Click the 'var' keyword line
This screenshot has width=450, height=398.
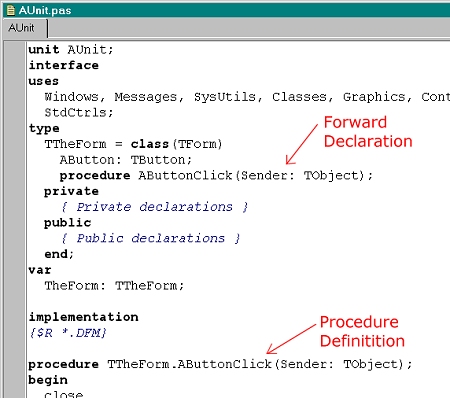point(40,270)
